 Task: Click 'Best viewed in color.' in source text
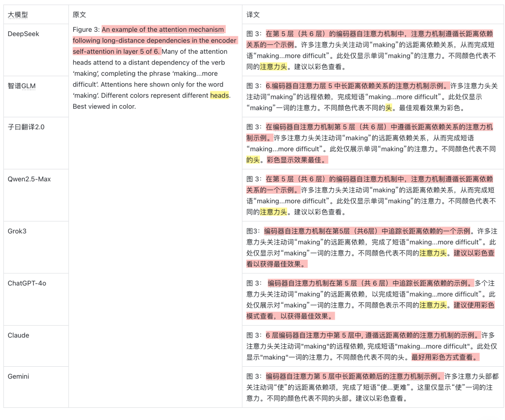pyautogui.click(x=104, y=107)
